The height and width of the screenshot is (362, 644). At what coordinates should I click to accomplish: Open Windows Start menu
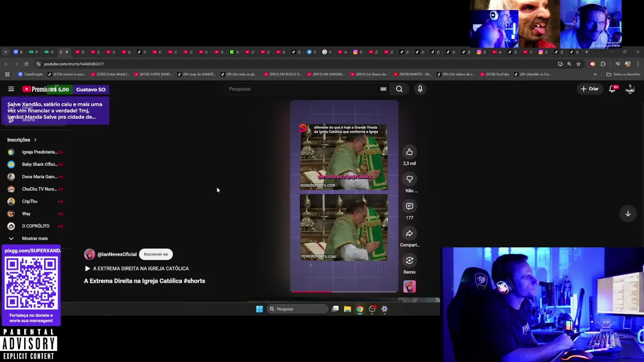[x=259, y=309]
